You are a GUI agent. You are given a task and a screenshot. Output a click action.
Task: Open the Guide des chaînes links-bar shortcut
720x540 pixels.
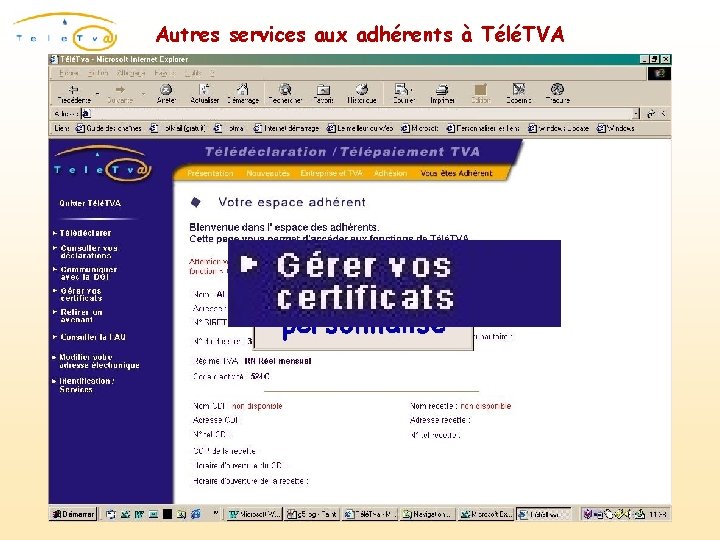108,128
